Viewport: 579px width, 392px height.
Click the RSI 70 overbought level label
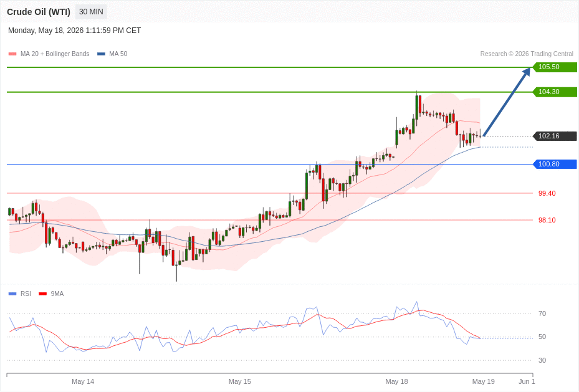click(542, 313)
